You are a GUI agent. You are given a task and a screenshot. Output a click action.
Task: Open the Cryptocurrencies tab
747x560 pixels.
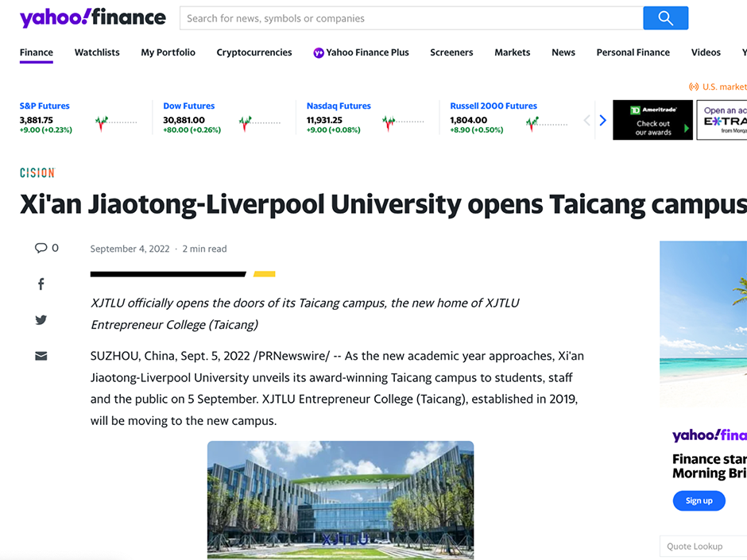click(x=254, y=52)
